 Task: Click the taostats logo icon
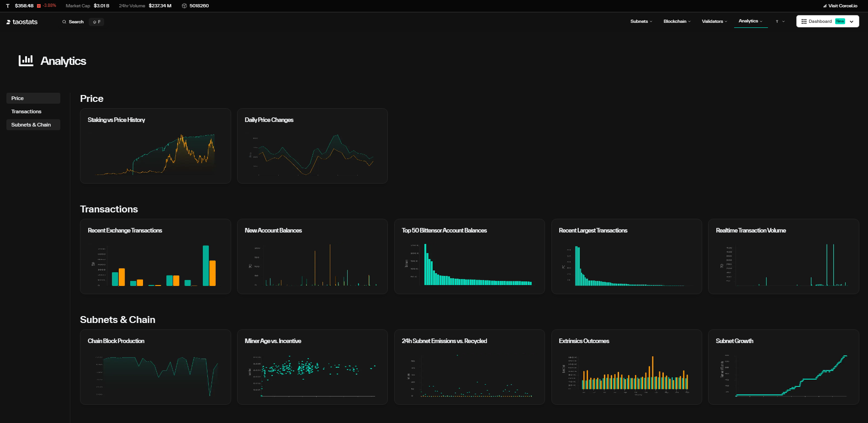8,22
